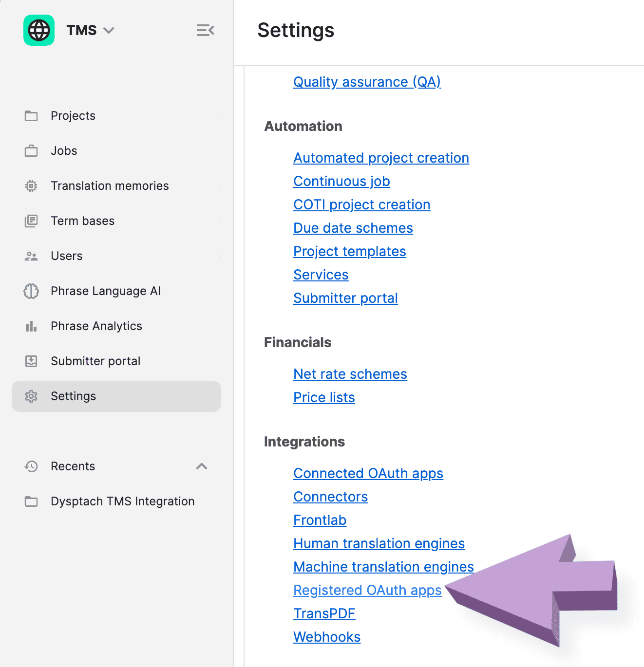Click the Phrase Analytics bar chart icon
Image resolution: width=644 pixels, height=667 pixels.
31,326
